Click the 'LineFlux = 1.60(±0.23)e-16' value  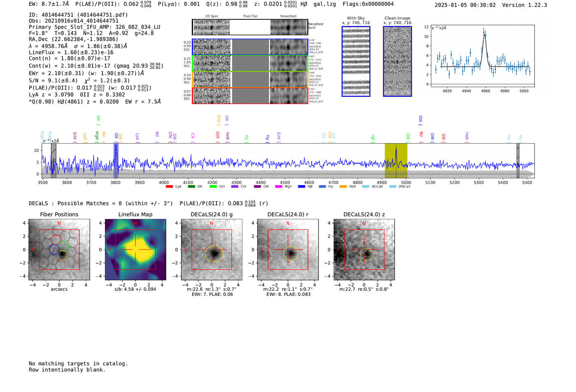point(71,53)
